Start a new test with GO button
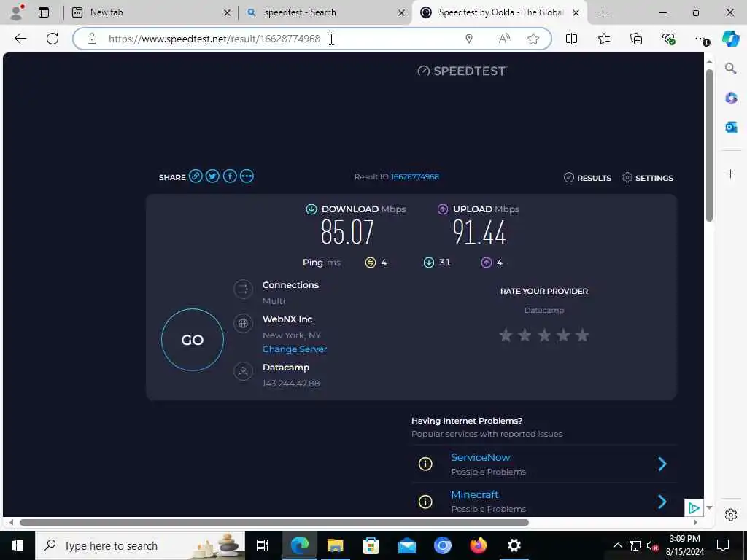747x560 pixels. [193, 340]
